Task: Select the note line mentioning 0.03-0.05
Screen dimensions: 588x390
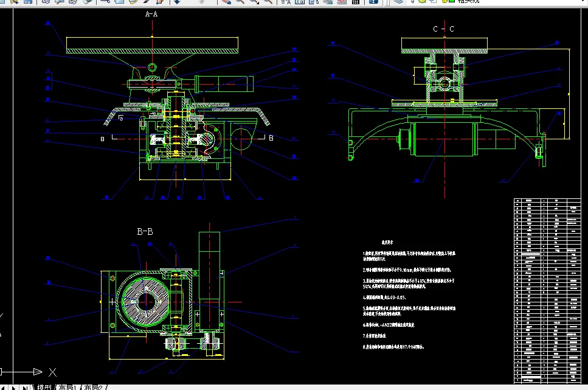Action: coord(384,298)
